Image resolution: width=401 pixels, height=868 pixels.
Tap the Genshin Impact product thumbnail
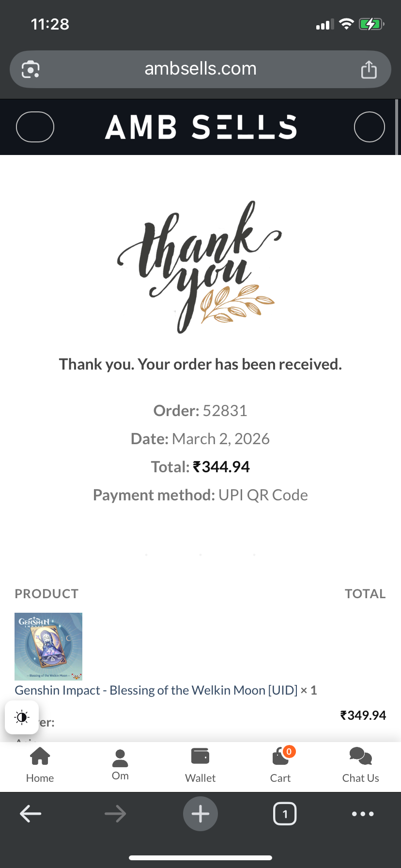point(48,646)
